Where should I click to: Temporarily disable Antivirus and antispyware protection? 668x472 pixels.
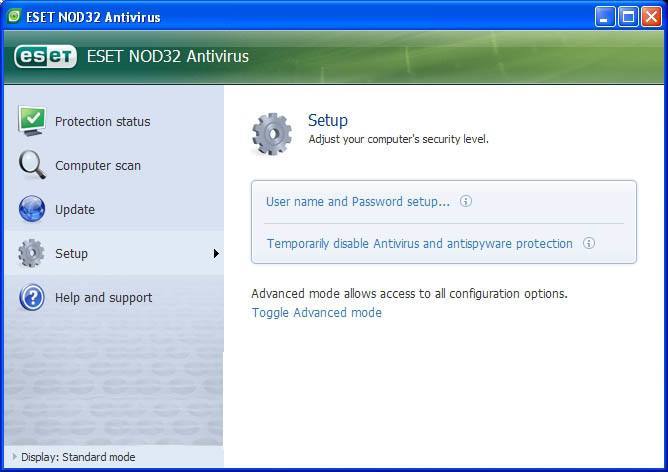(x=420, y=243)
